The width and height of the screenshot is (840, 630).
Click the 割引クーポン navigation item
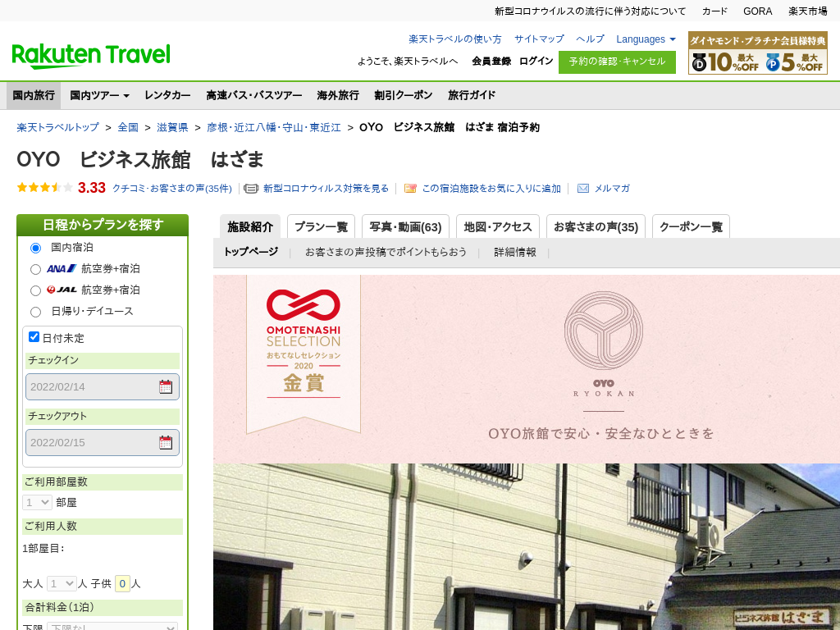404,95
